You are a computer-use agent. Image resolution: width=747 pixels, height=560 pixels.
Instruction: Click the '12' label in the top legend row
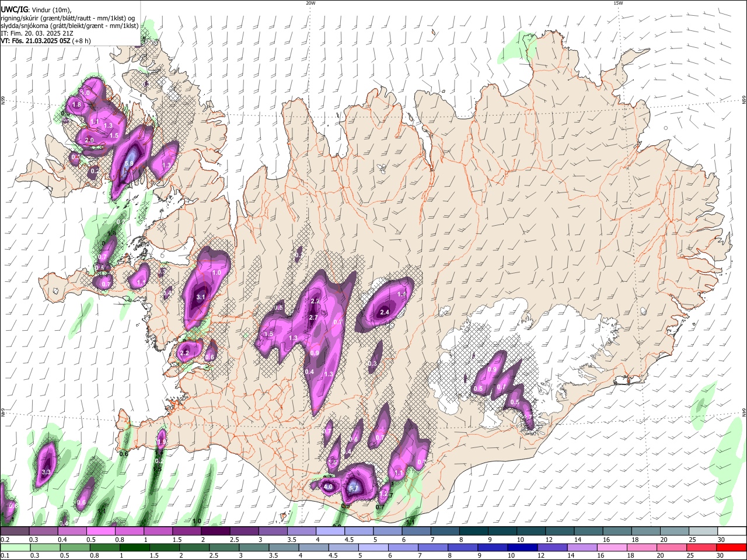tap(549, 540)
